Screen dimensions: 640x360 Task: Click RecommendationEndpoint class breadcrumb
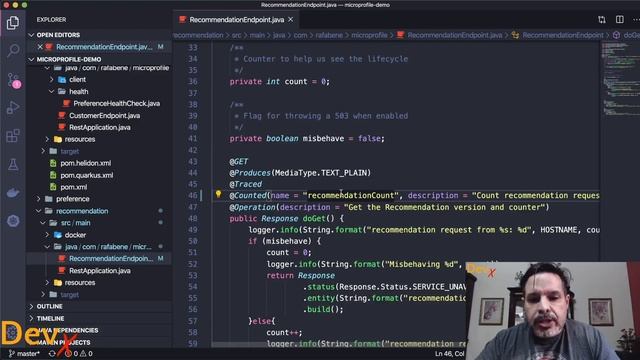click(x=562, y=35)
